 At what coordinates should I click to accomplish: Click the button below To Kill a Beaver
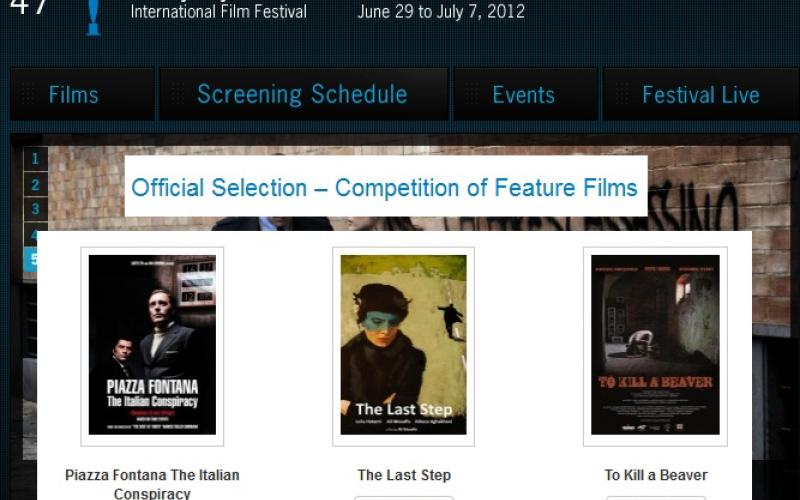click(656, 497)
